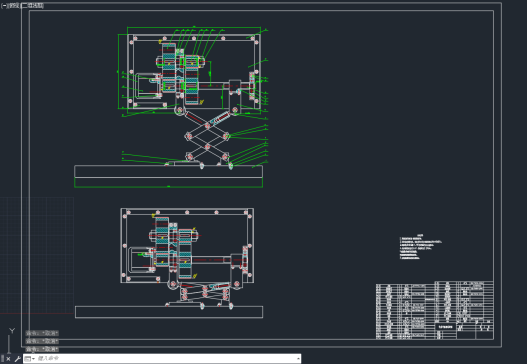Image resolution: width=527 pixels, height=364 pixels.
Task: Open the [-] viewport controls menu
Action: coord(4,6)
